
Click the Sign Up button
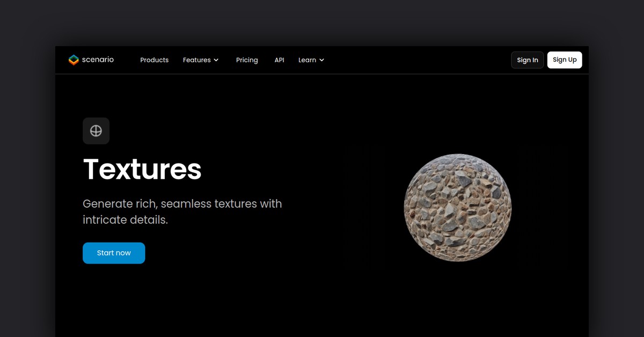tap(565, 60)
